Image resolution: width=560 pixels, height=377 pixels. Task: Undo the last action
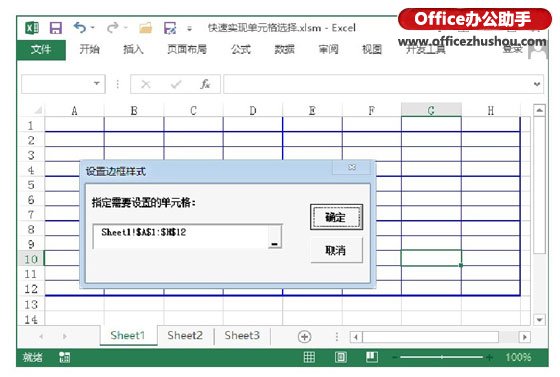[x=80, y=27]
